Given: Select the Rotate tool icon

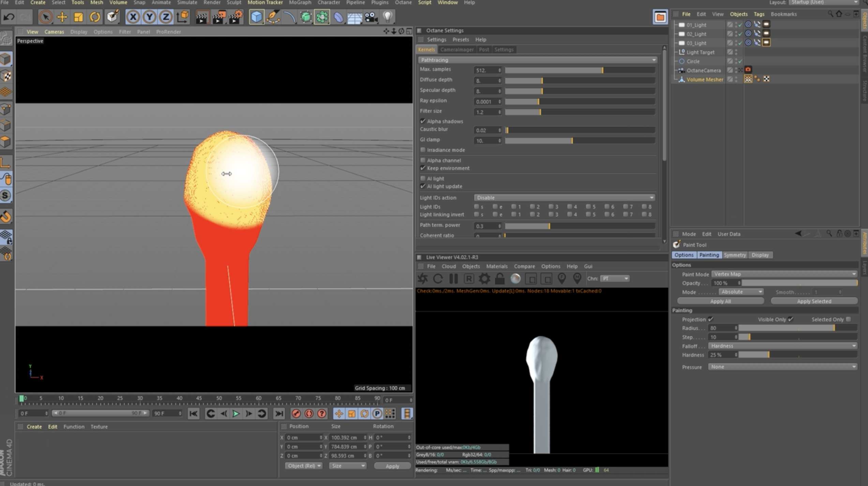Looking at the screenshot, I should 95,17.
